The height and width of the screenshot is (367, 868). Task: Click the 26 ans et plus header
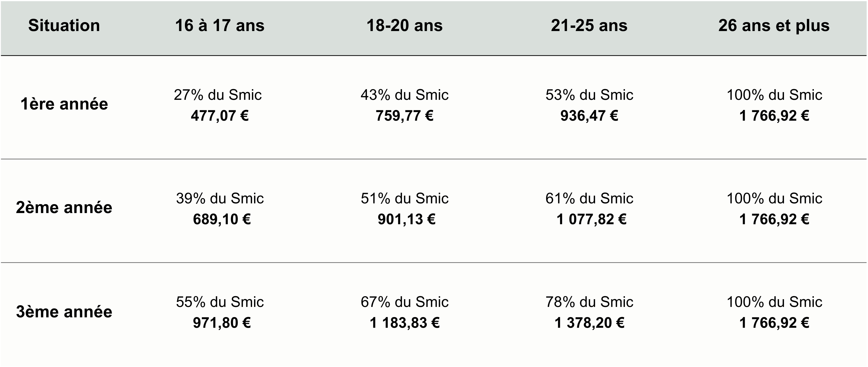(x=774, y=26)
